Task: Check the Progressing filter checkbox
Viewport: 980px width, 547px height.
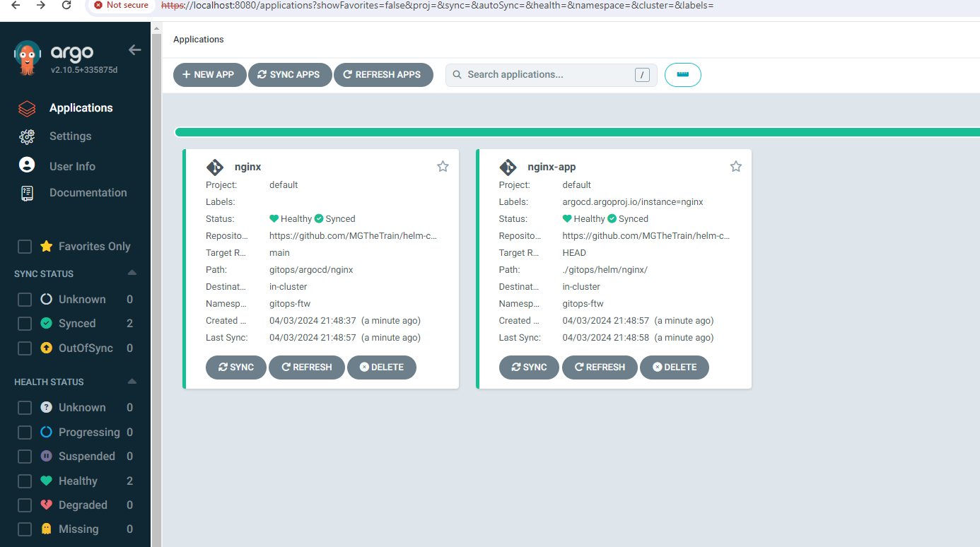Action: click(25, 433)
